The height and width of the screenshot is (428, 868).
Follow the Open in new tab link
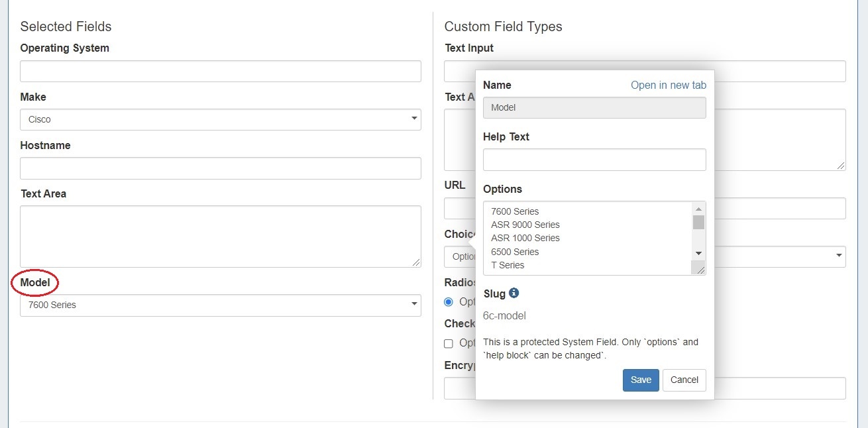tap(668, 85)
